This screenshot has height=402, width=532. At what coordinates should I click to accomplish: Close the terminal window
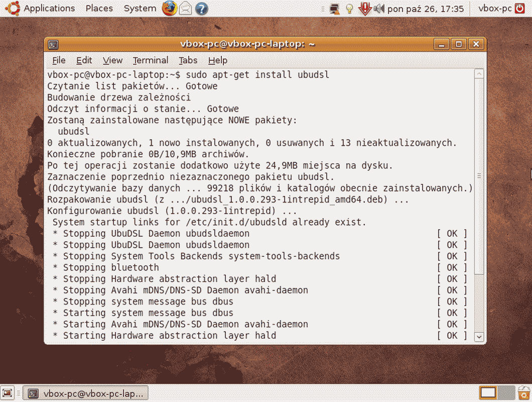coord(476,44)
